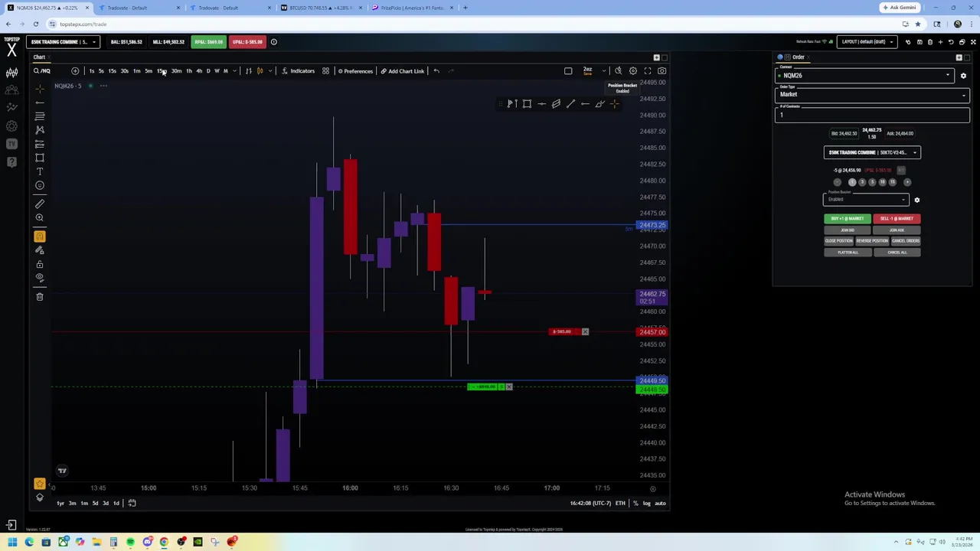Set chart range to 5d

pos(95,503)
